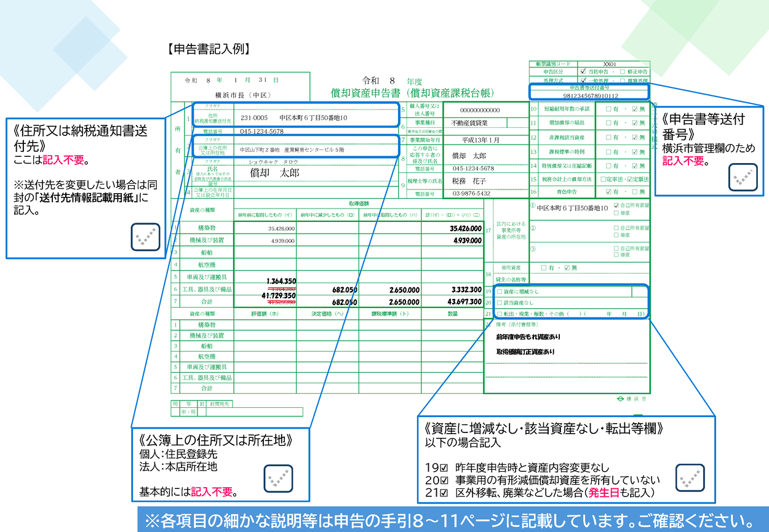Check the 修正申告 box in 申告区分

point(621,71)
